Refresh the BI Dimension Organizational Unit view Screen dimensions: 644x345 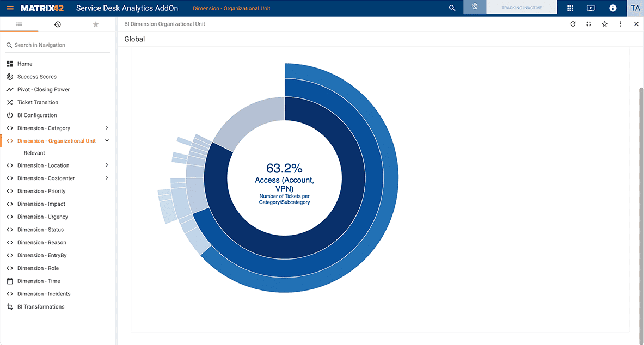tap(572, 24)
